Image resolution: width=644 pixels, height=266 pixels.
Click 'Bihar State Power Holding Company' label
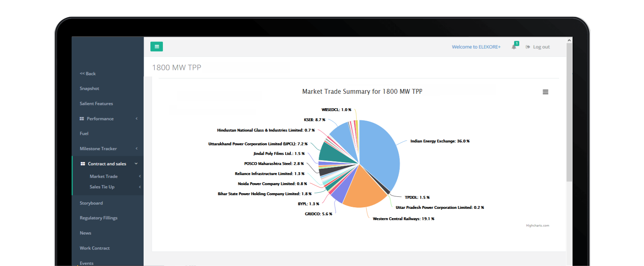tap(265, 194)
